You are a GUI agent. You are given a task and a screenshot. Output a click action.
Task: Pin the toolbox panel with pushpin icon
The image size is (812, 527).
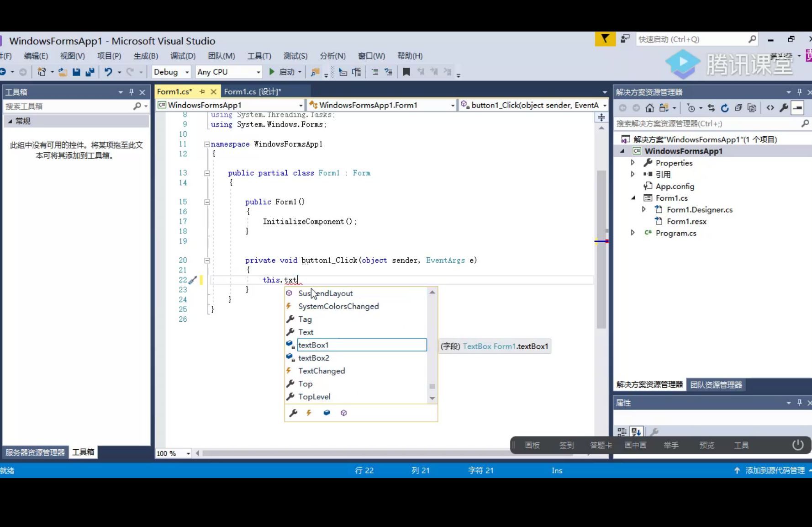pyautogui.click(x=132, y=92)
